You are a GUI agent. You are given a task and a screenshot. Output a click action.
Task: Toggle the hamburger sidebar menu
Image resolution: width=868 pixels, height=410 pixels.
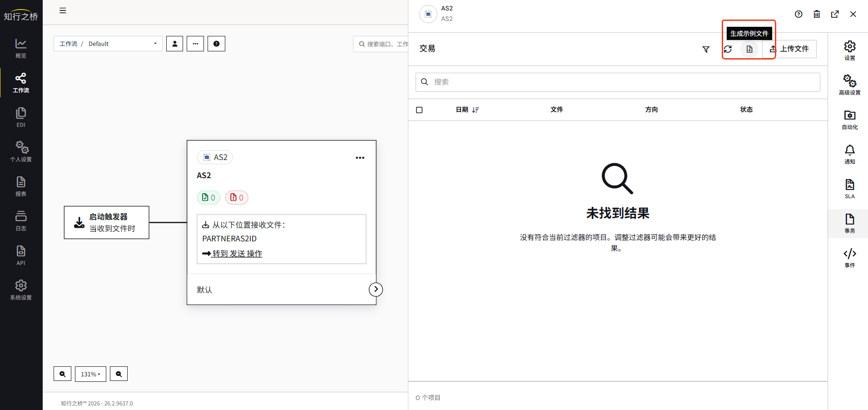click(x=63, y=10)
